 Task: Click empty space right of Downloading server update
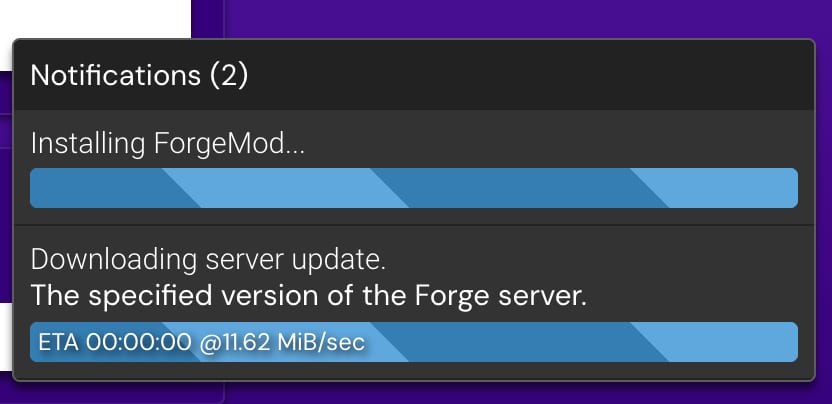click(600, 261)
